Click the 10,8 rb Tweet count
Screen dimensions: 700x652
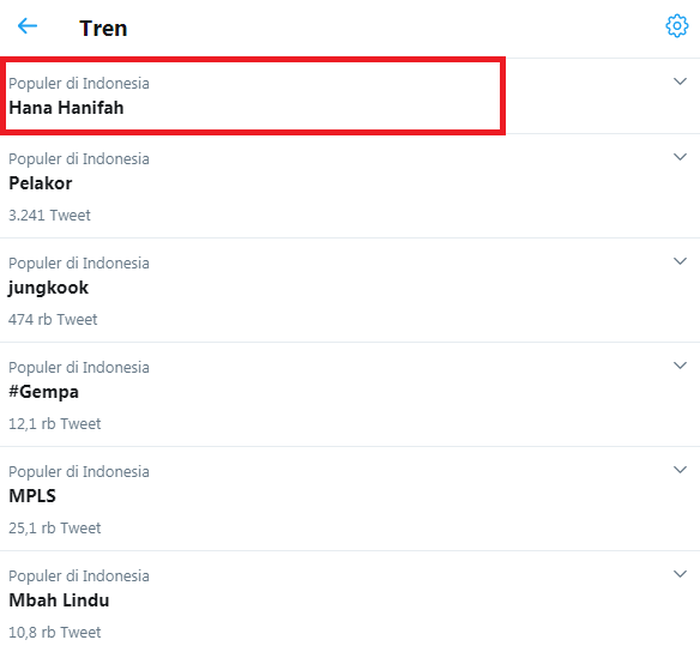pyautogui.click(x=54, y=632)
